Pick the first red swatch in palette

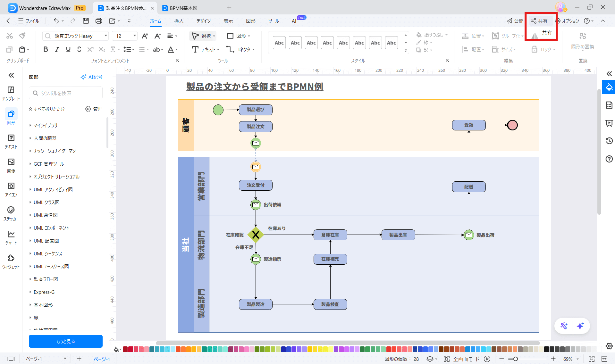point(125,349)
